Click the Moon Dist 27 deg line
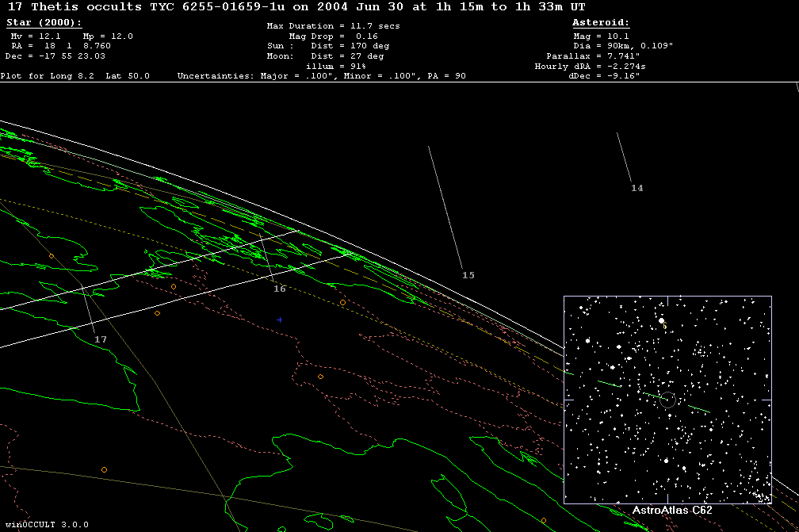This screenshot has height=532, width=799. (325, 56)
